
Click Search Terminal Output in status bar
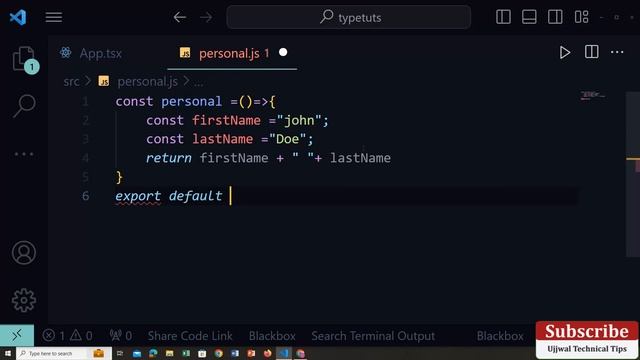(x=373, y=336)
